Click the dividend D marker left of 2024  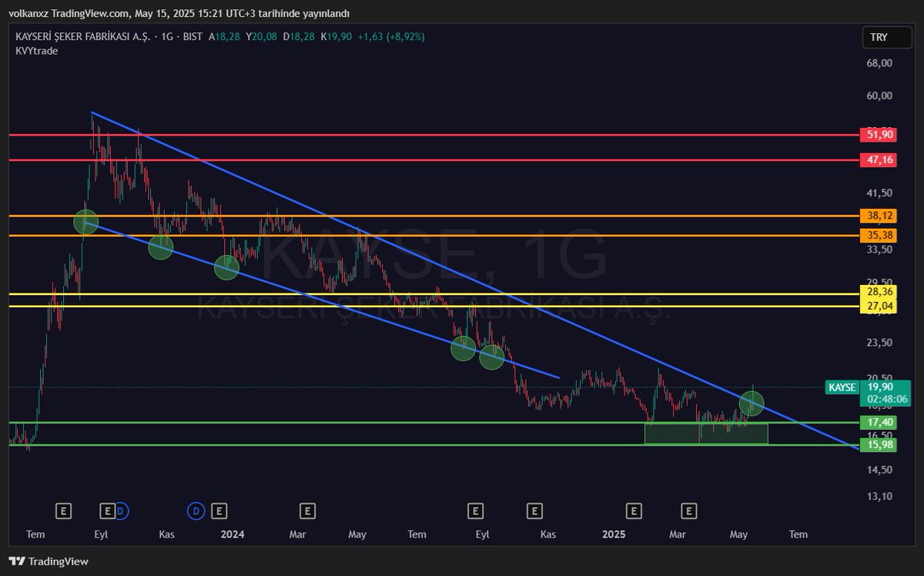[x=196, y=510]
